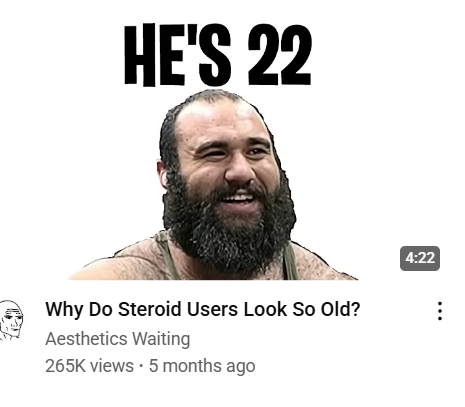The width and height of the screenshot is (465, 407).
Task: Show more actions via vertical ellipsis
Action: (x=440, y=311)
